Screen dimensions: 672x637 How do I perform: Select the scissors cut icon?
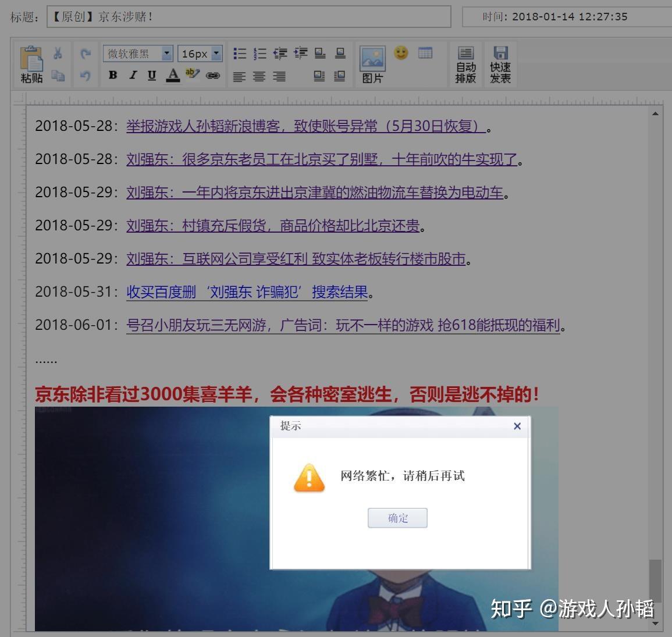(57, 52)
